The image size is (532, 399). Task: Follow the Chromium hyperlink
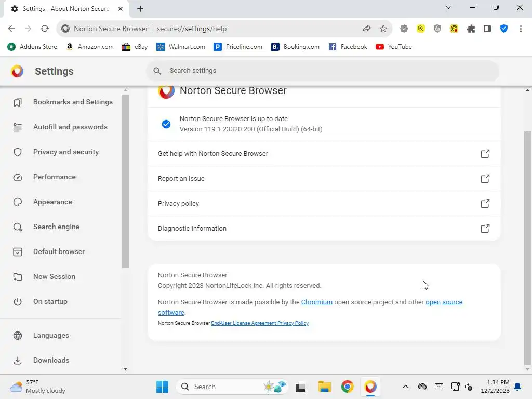[x=316, y=302]
